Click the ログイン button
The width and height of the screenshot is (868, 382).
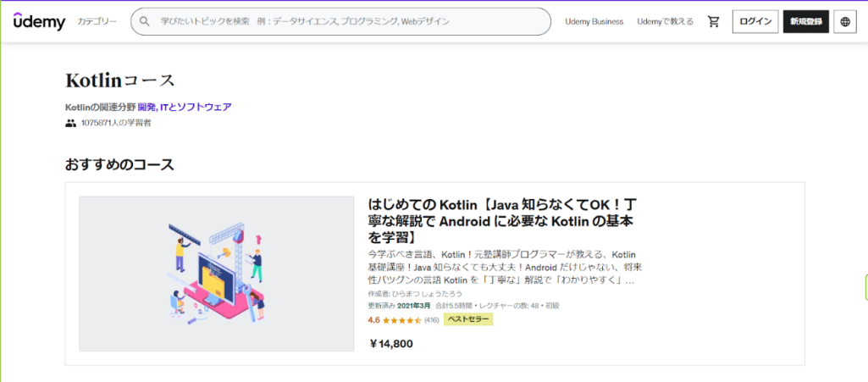coord(755,21)
